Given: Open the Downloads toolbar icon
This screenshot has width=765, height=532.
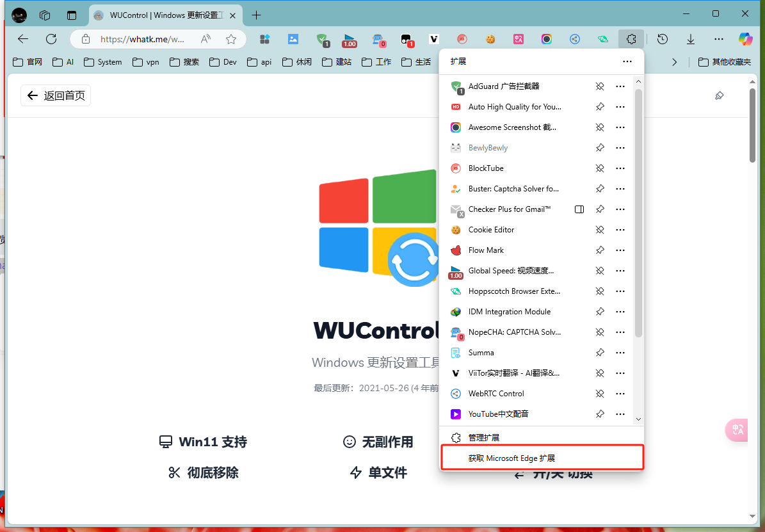Looking at the screenshot, I should 690,39.
